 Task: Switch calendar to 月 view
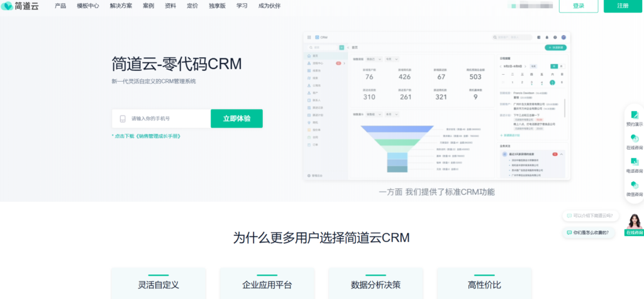coord(562,66)
